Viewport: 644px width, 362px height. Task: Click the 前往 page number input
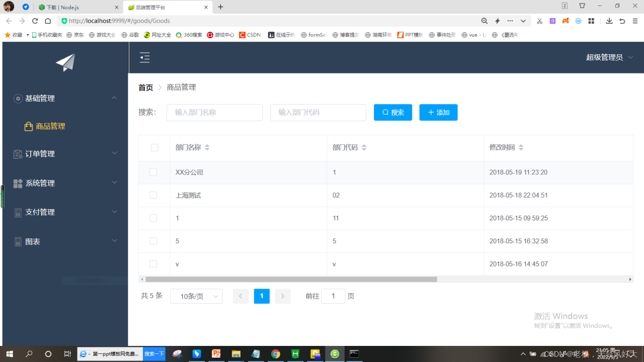(x=333, y=296)
